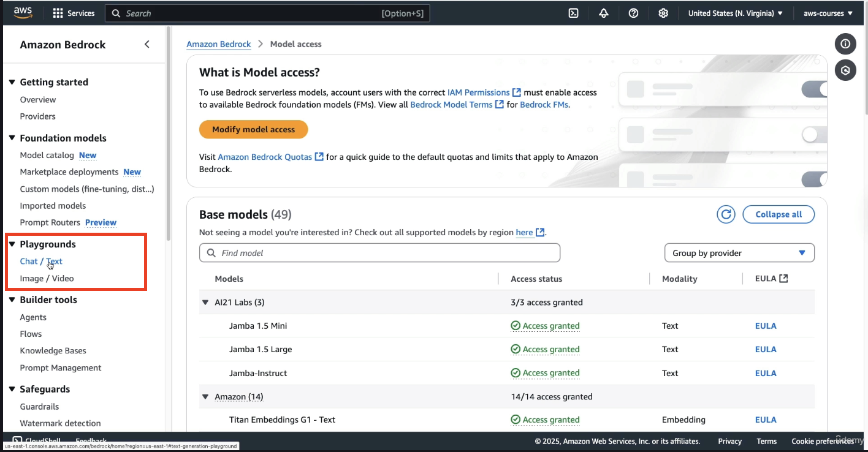Click the external link icon after 'here'
Viewport: 868px width, 452px height.
point(540,232)
